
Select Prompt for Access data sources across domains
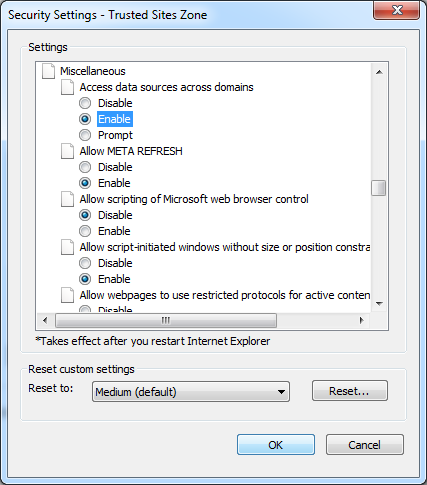point(85,135)
